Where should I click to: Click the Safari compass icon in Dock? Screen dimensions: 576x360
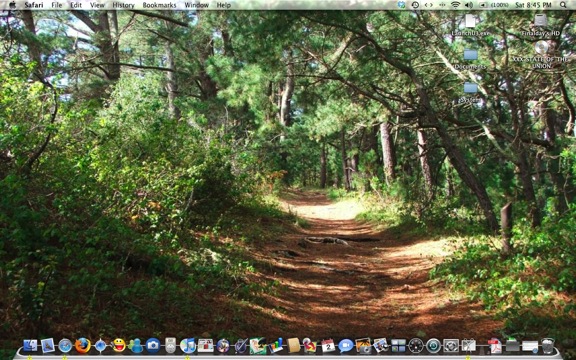click(65, 346)
